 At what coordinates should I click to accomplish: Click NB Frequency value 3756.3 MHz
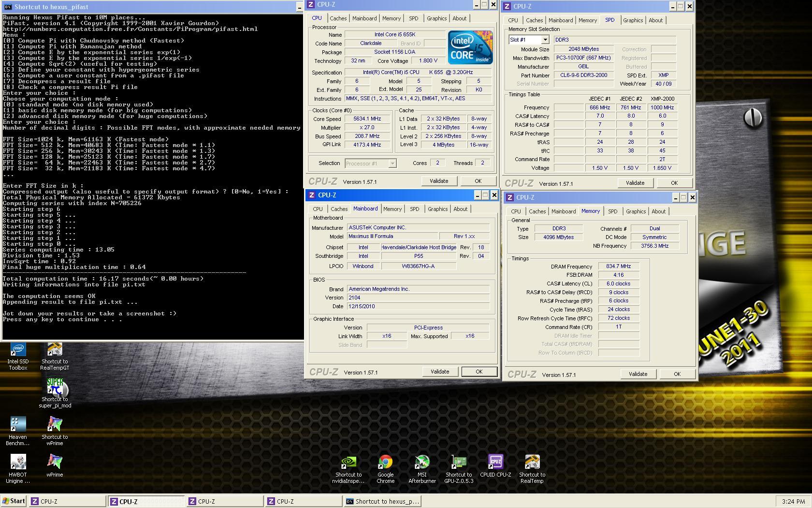pos(654,246)
